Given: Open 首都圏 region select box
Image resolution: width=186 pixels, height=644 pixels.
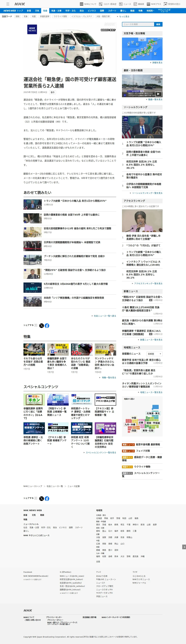Looking at the screenshot, I should tap(154, 354).
